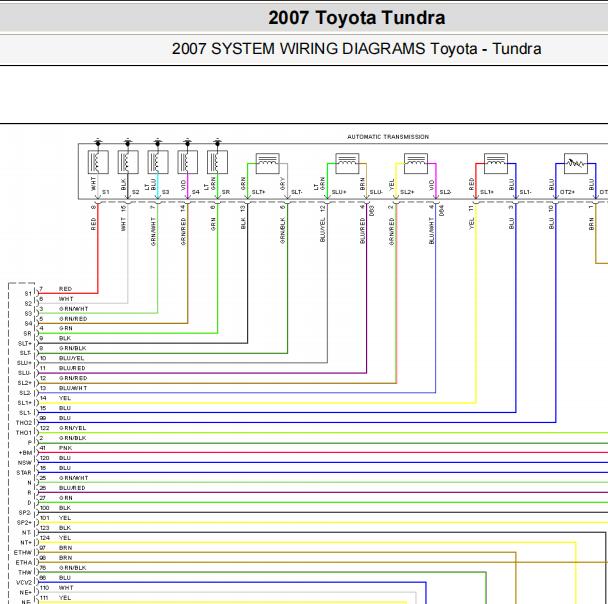
Task: Click the S2 shift solenoid symbol
Action: tap(128, 162)
